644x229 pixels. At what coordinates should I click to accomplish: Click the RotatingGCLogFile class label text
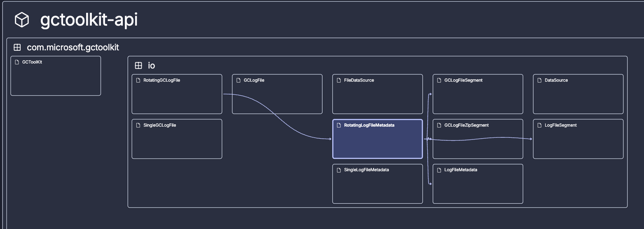[162, 80]
